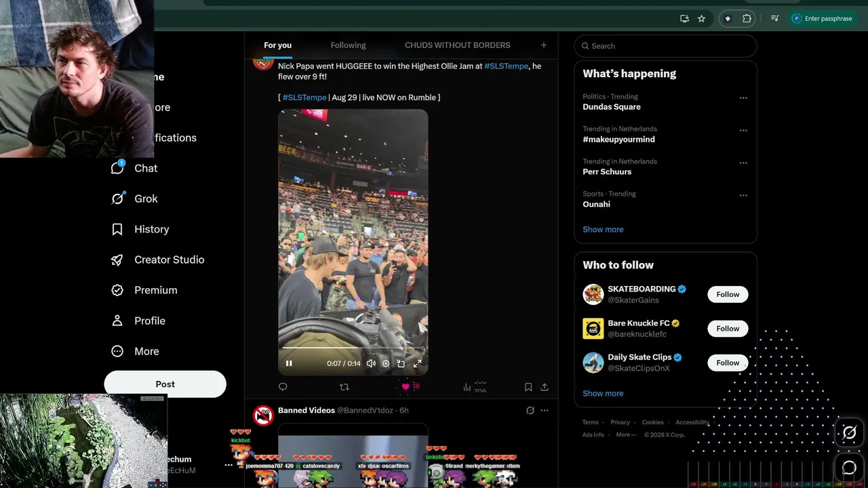Open the More menu in sidebar
Viewport: 868px width, 488px height.
pyautogui.click(x=135, y=351)
